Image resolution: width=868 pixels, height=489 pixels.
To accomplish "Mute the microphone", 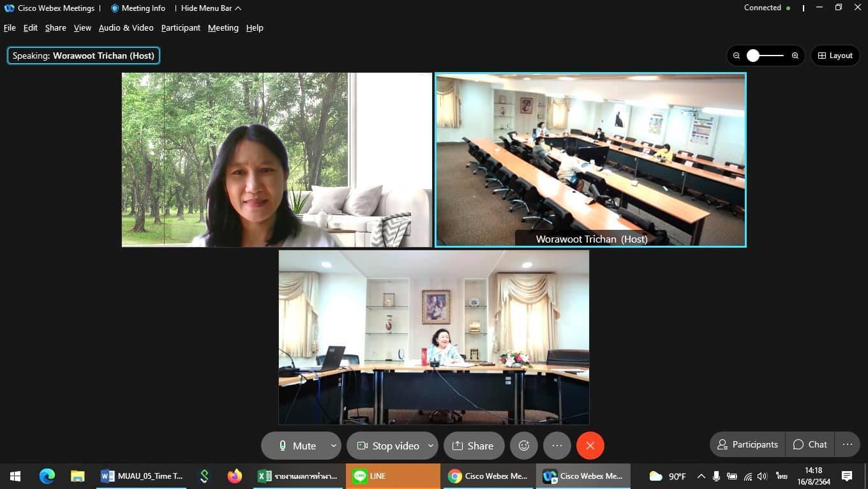I will 297,446.
